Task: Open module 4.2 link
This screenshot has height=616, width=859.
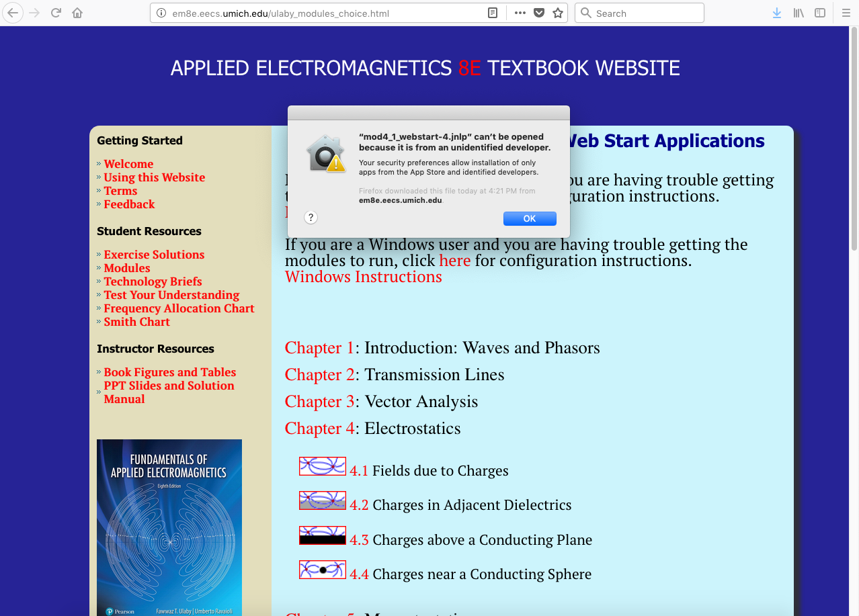Action: click(359, 505)
